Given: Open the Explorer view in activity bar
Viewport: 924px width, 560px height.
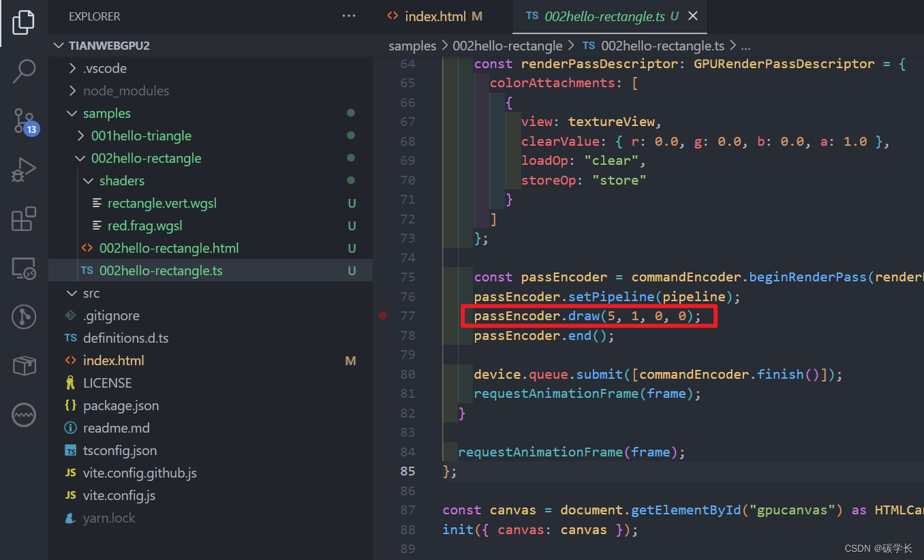Looking at the screenshot, I should [24, 22].
